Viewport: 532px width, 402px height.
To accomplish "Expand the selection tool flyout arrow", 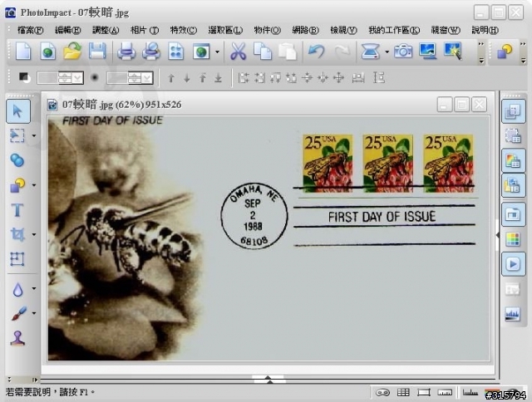I will pos(34,136).
